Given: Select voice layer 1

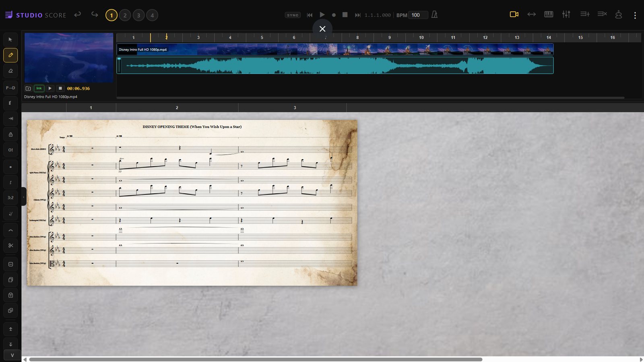Looking at the screenshot, I should pyautogui.click(x=111, y=15).
